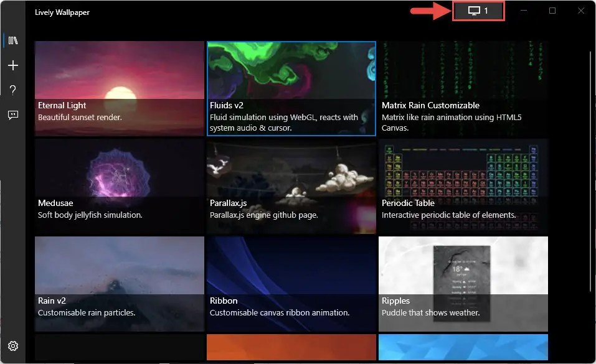Viewport: 596px width, 364px height.
Task: Choose the Matrix Rain Customizable wallpaper
Action: click(x=463, y=88)
